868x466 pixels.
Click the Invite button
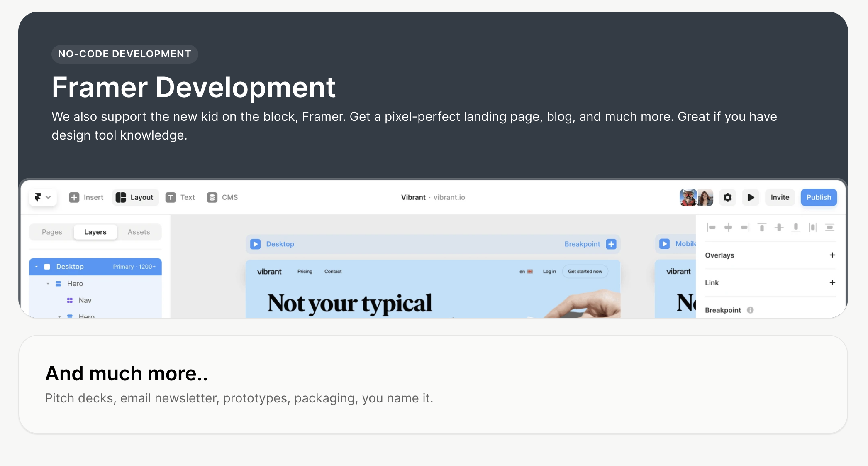click(x=780, y=197)
